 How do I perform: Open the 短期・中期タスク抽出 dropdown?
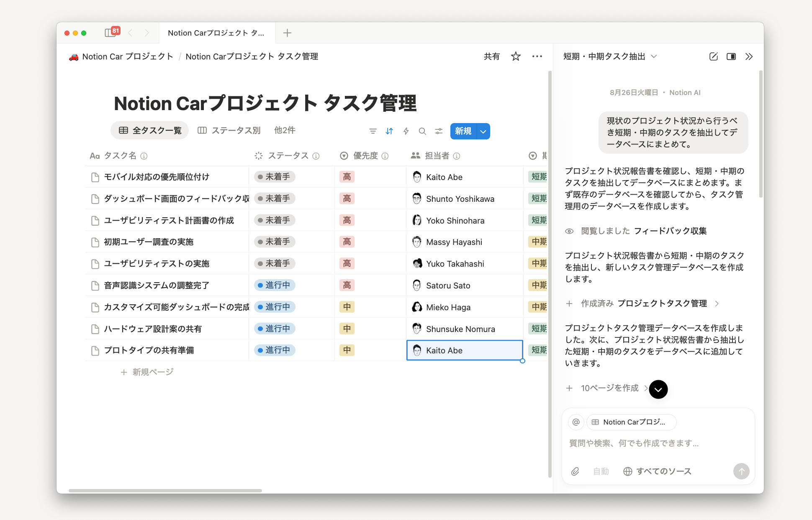click(655, 56)
